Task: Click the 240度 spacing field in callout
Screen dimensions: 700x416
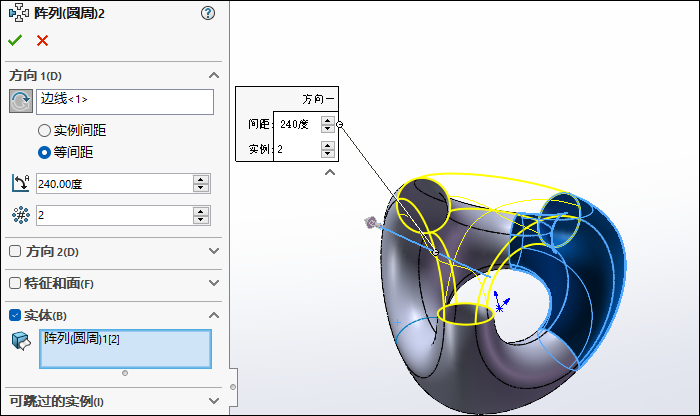Action: (x=297, y=124)
